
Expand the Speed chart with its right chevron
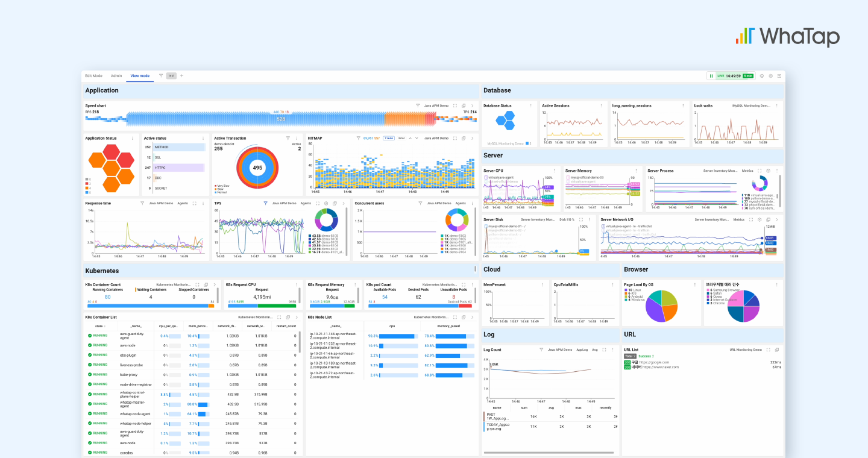coord(472,105)
